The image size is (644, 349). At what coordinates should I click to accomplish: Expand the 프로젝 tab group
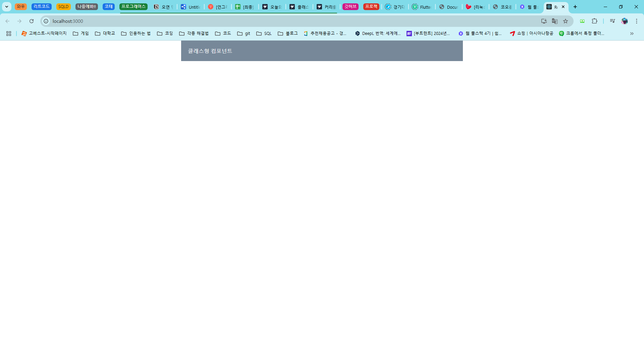(x=371, y=7)
